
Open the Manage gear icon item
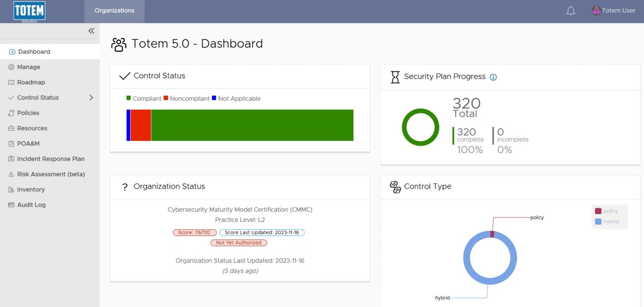tap(11, 67)
